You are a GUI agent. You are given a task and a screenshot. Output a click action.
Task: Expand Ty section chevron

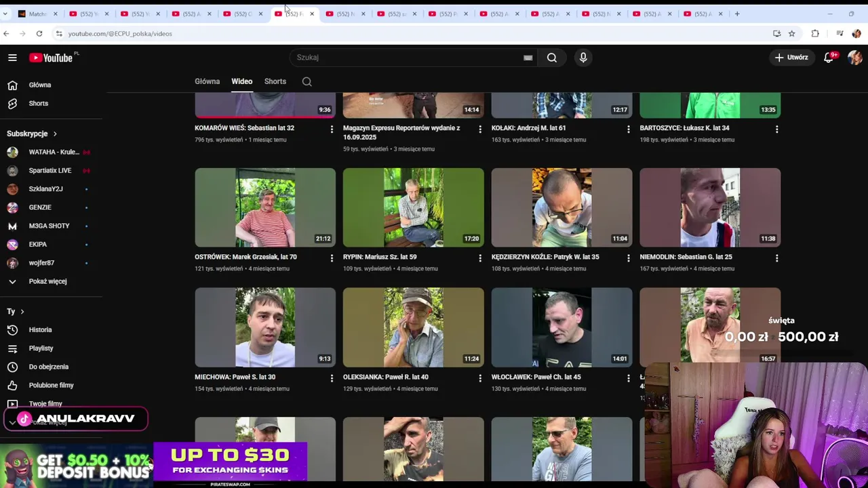[x=22, y=311]
